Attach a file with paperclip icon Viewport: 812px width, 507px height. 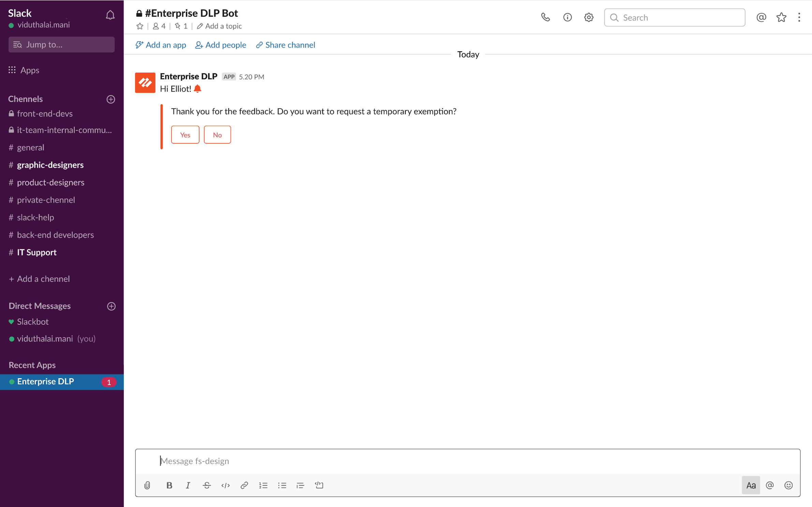pos(147,485)
